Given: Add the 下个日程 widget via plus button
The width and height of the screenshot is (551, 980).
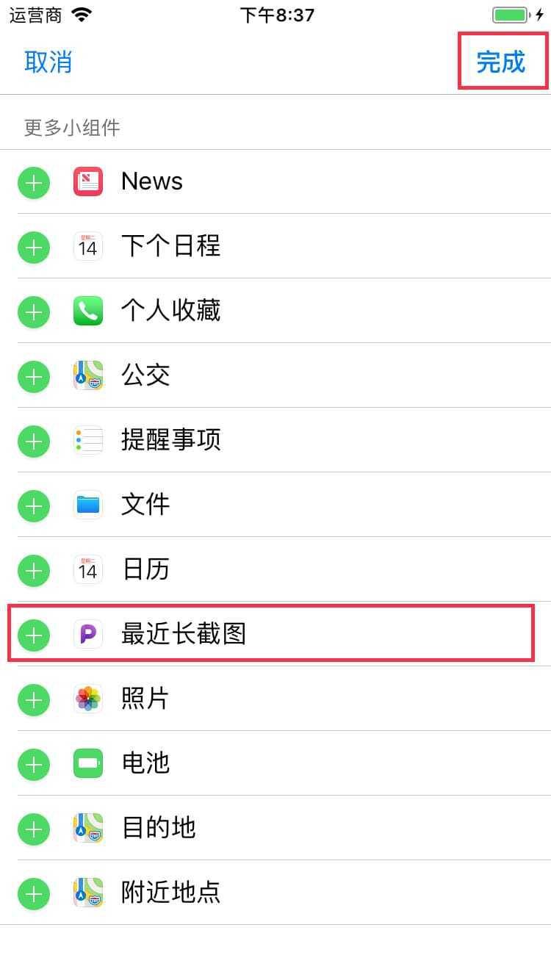Looking at the screenshot, I should point(34,247).
